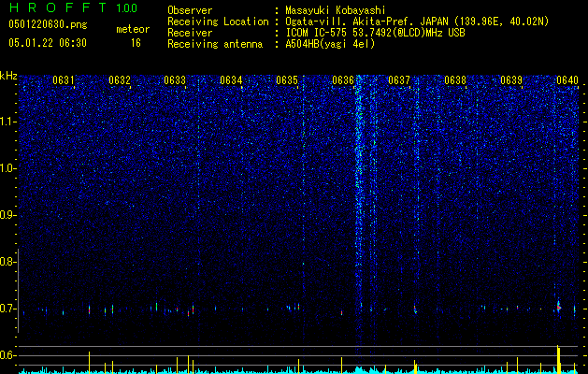Click the version number 1.0.0
Screen dimensions: 588x374
click(x=127, y=7)
